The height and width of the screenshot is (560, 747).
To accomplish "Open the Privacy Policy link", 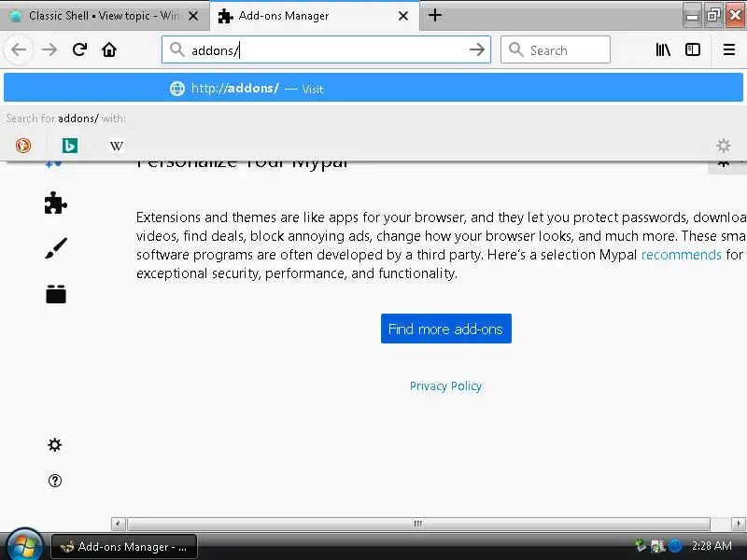I will pyautogui.click(x=445, y=385).
